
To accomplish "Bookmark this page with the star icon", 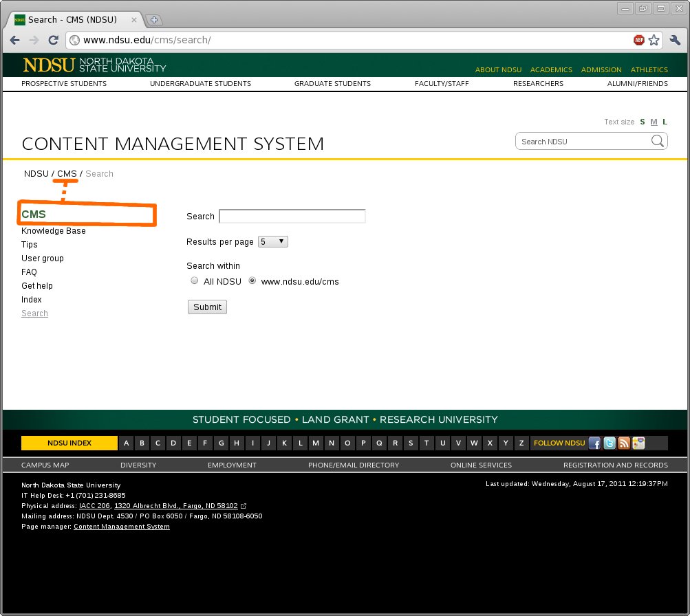I will tap(654, 40).
